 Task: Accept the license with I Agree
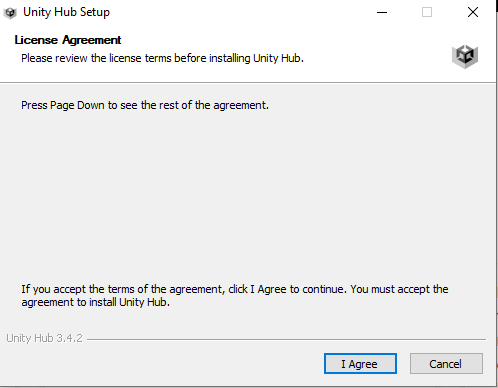click(360, 364)
